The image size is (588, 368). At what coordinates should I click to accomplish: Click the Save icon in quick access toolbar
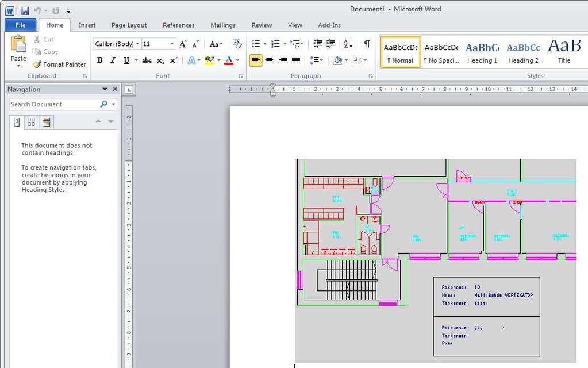(x=25, y=10)
